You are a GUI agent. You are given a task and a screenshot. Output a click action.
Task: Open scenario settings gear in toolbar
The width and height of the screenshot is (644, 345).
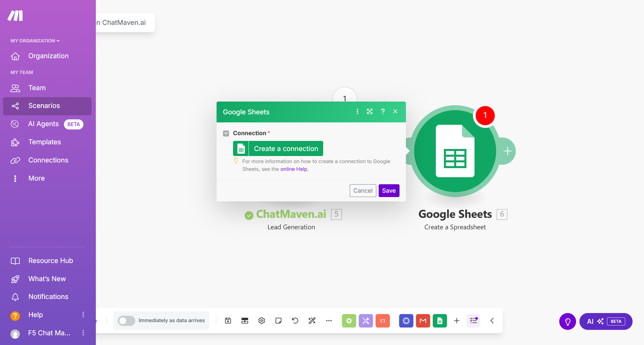coord(262,320)
